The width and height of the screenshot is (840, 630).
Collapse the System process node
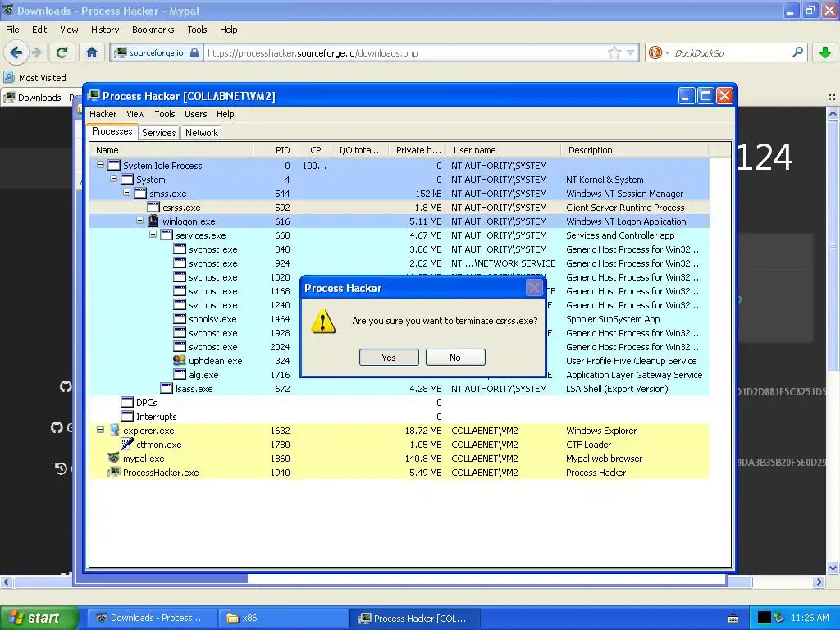tap(113, 179)
